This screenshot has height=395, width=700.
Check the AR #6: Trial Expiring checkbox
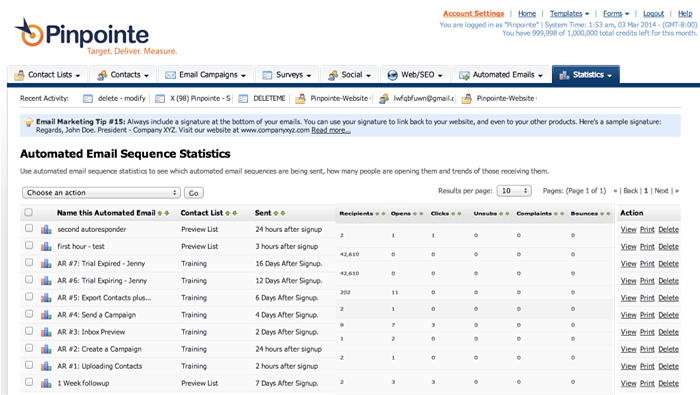click(x=29, y=280)
